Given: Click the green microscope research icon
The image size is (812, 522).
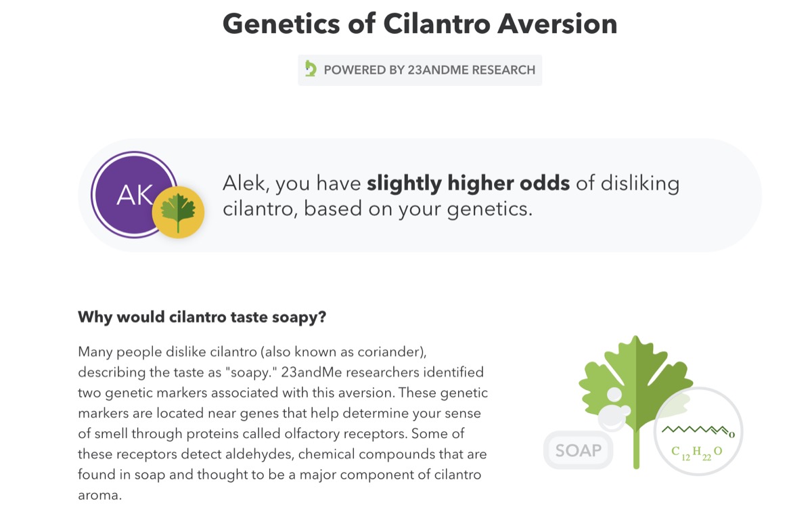Looking at the screenshot, I should tap(311, 69).
